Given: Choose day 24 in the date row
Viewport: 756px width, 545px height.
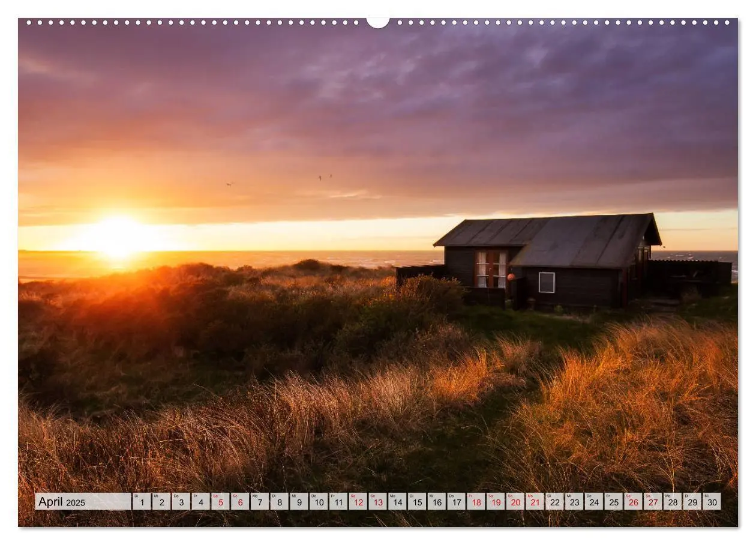Looking at the screenshot, I should [594, 502].
